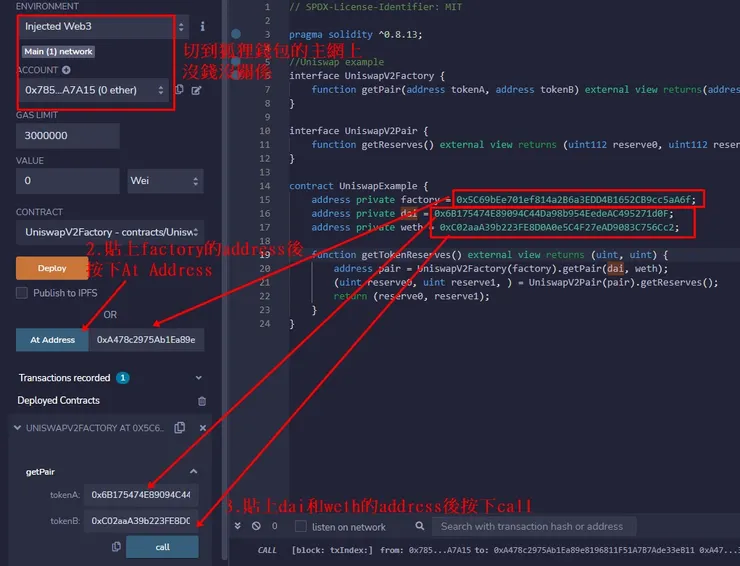Click the gas limit field 3000000
The height and width of the screenshot is (566, 740).
pos(67,136)
